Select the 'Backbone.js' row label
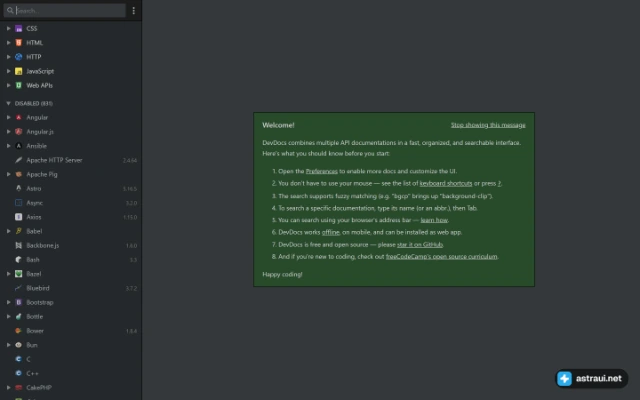 tap(43, 245)
